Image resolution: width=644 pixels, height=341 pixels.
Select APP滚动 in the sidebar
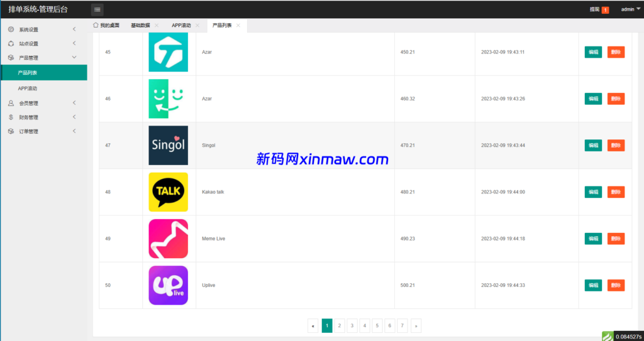pyautogui.click(x=43, y=88)
